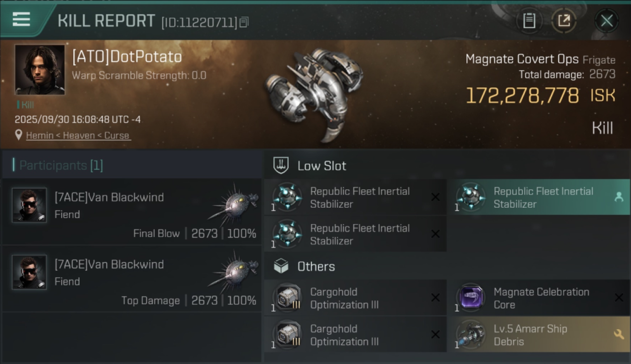Screen dimensions: 631x364
Task: Select the highlighted Republic Fleet Inertial Stabilizer
Action: (538, 198)
